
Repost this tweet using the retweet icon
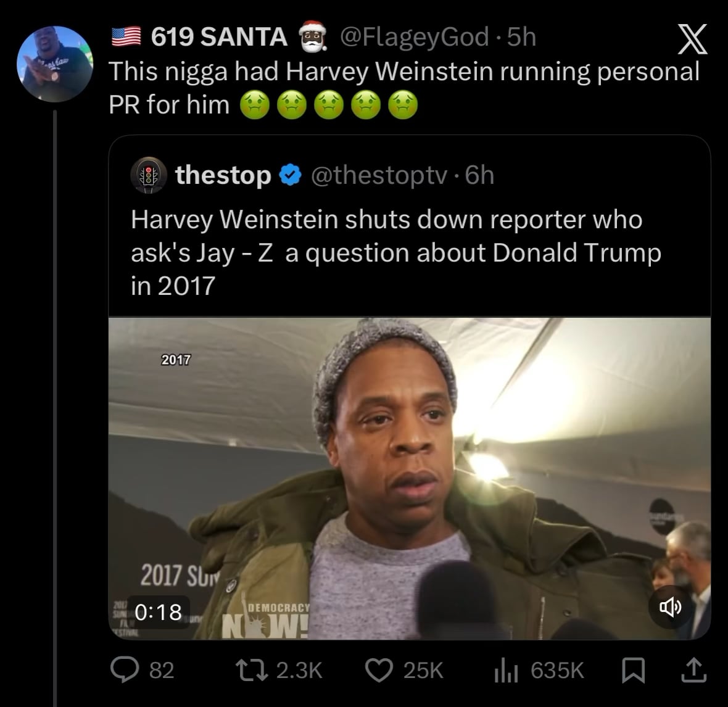pyautogui.click(x=250, y=670)
